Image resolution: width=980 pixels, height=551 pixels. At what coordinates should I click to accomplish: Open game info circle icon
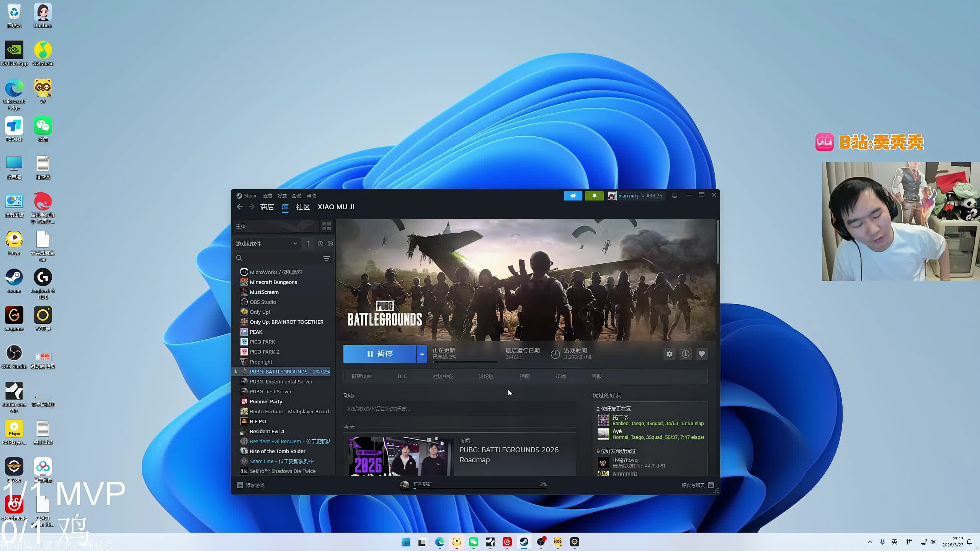685,354
